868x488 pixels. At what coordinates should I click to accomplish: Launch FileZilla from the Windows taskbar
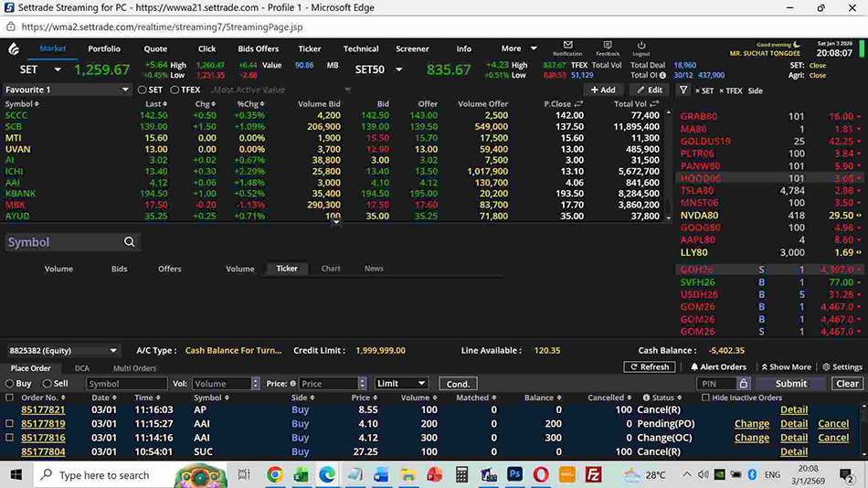point(594,475)
